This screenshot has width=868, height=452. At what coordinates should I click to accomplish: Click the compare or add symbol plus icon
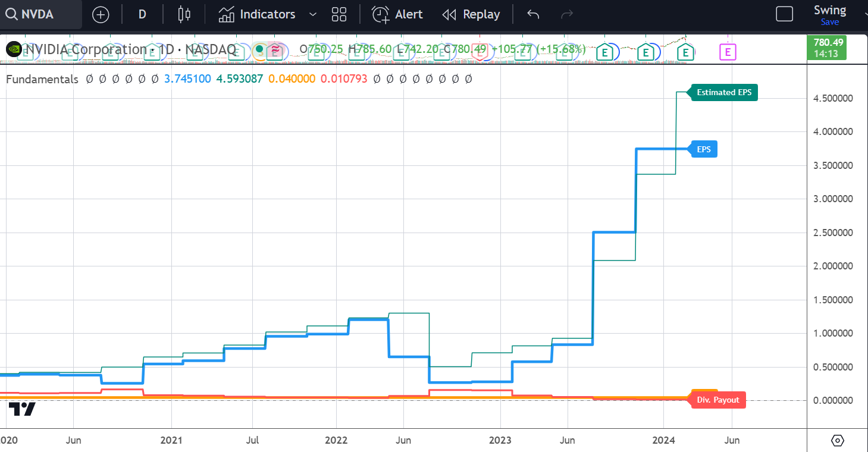101,14
